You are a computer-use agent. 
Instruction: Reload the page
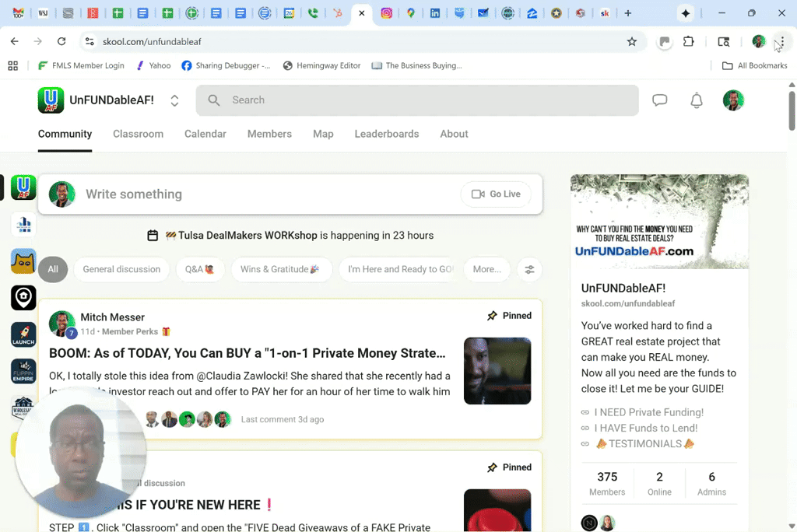(61, 42)
